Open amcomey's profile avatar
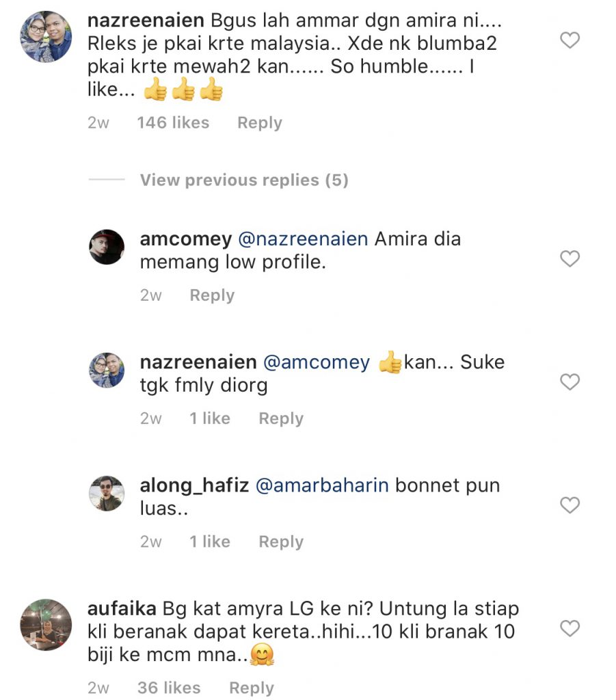The width and height of the screenshot is (616, 700). 107,247
